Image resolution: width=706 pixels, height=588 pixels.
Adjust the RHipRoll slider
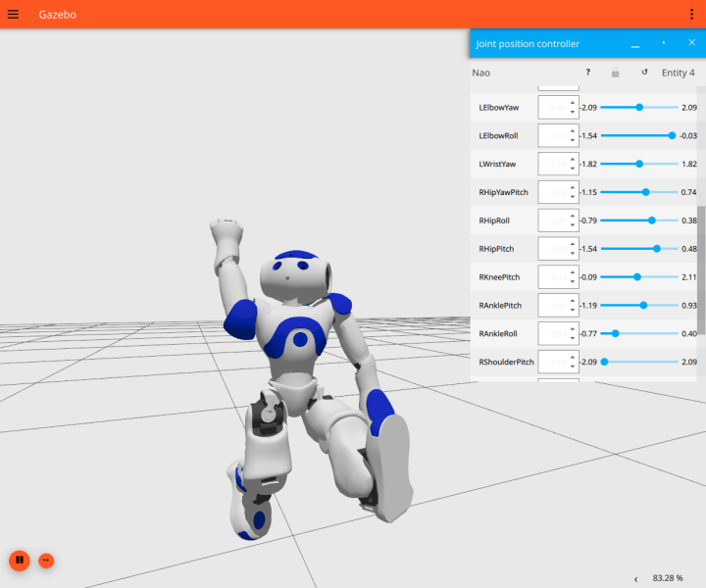point(639,220)
